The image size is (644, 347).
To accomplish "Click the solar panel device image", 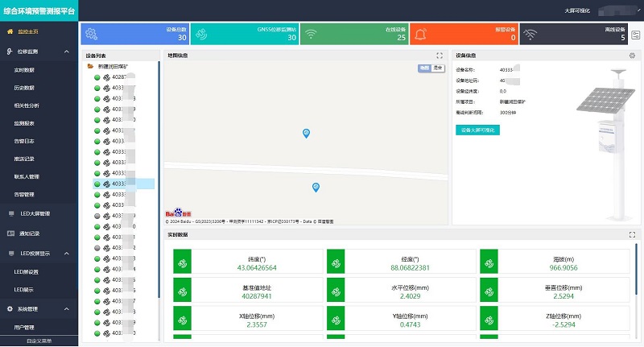I will pos(607,144).
